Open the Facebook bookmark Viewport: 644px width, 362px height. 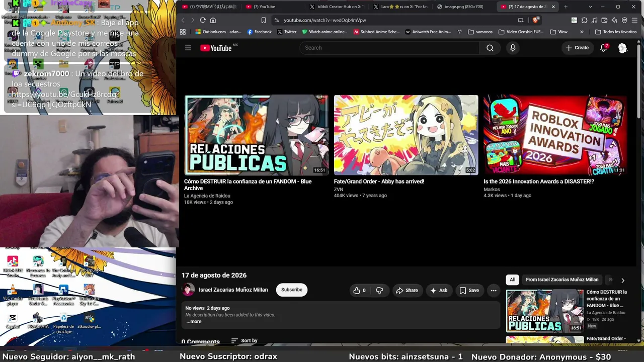[x=260, y=32]
